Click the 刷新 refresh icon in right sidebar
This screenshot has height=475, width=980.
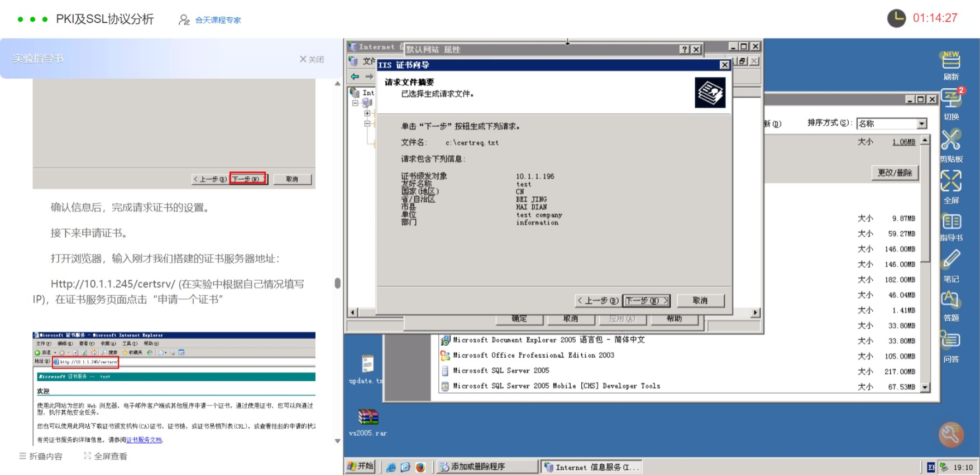pyautogui.click(x=951, y=60)
